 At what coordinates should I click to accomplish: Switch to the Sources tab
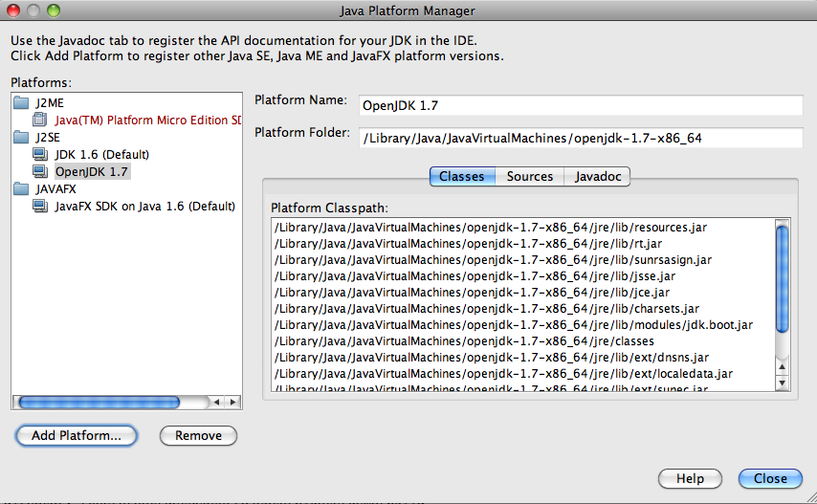coord(530,177)
